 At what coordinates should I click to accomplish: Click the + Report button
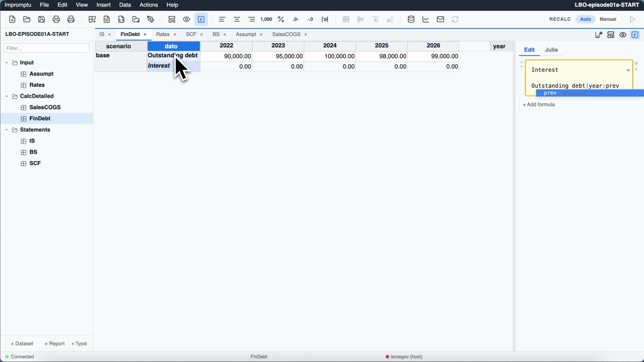54,344
